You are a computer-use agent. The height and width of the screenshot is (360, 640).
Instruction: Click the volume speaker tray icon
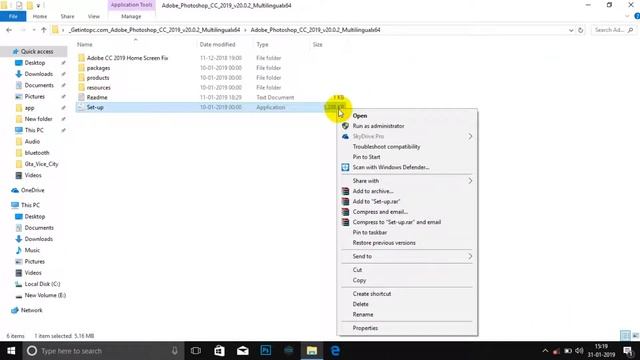tap(579, 351)
